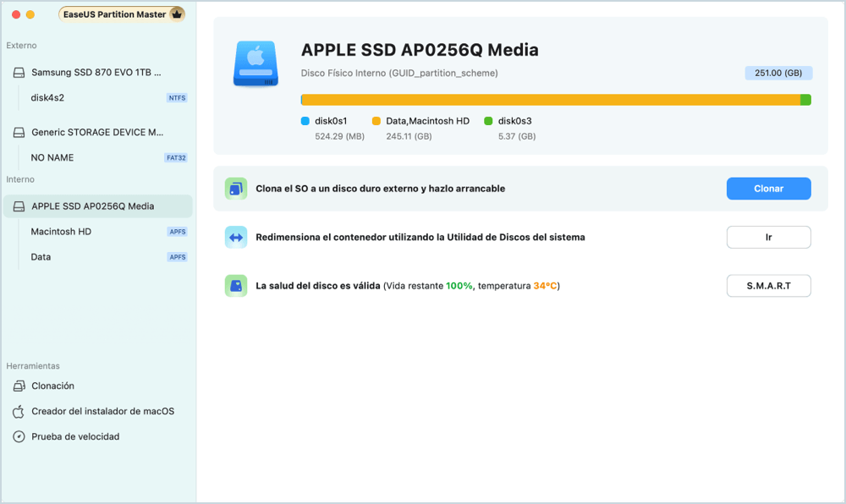Viewport: 846px width, 504px height.
Task: Click the 'Clona el SO a un disco duro' text
Action: [381, 189]
